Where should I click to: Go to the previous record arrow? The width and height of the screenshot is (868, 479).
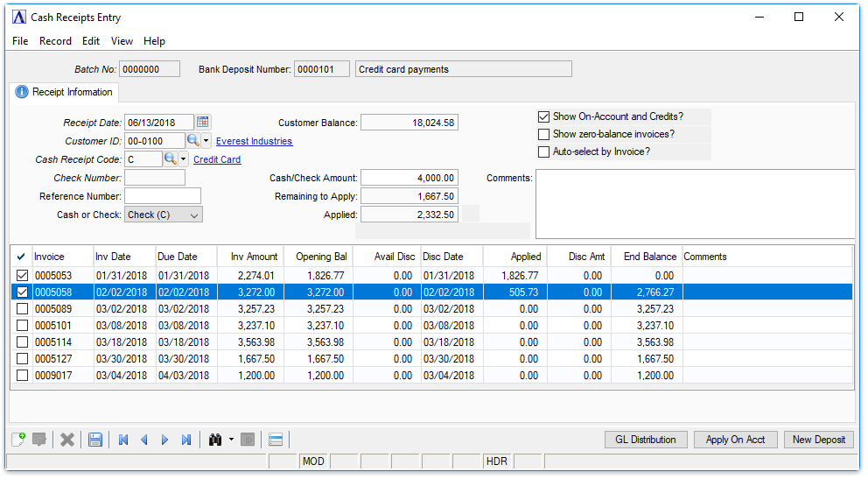tap(144, 440)
